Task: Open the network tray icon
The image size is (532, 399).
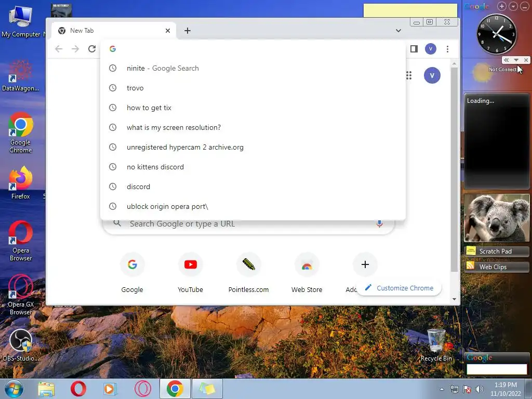Action: click(x=454, y=389)
